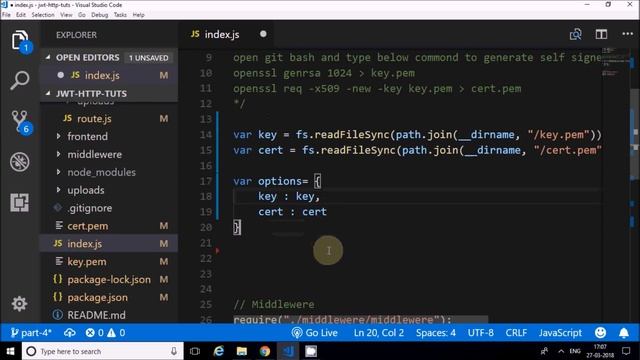The width and height of the screenshot is (640, 360).
Task: Open the View menu
Action: (x=66, y=15)
